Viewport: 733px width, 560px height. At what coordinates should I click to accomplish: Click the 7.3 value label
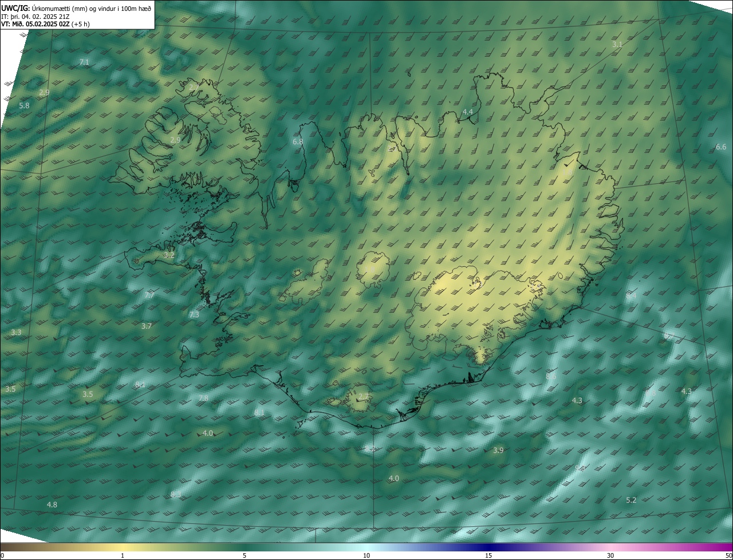coord(194,314)
